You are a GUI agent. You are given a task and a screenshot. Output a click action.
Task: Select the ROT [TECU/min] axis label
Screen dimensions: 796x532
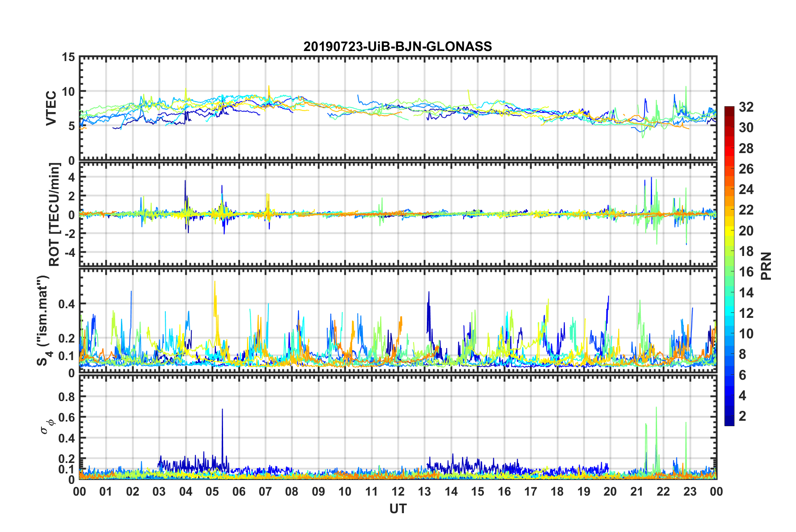click(x=54, y=215)
